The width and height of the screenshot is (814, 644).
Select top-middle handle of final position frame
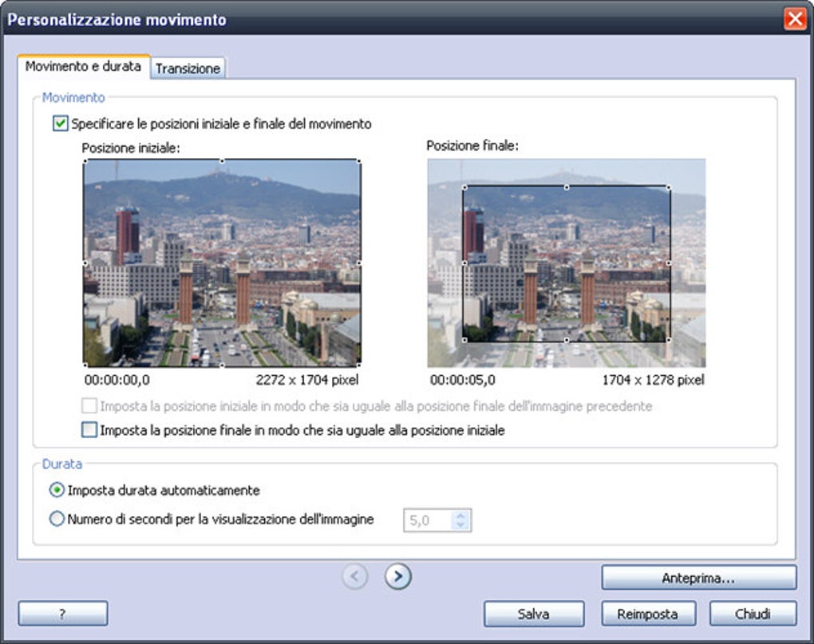[x=567, y=188]
